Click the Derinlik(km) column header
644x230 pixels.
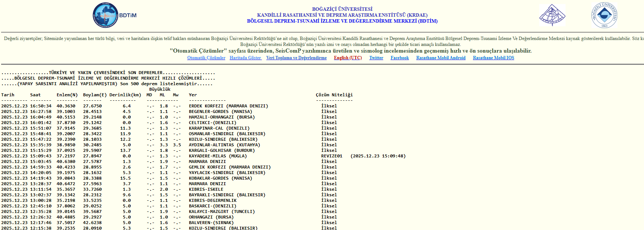(x=125, y=95)
